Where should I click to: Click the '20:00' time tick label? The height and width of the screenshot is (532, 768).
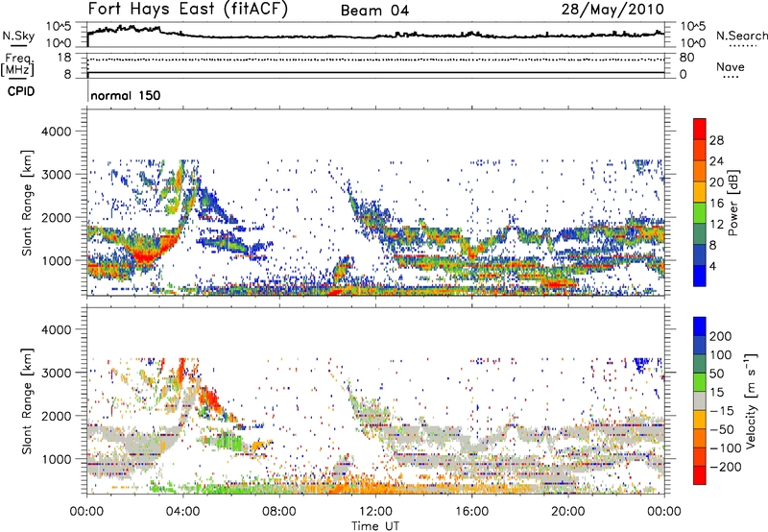pyautogui.click(x=568, y=512)
